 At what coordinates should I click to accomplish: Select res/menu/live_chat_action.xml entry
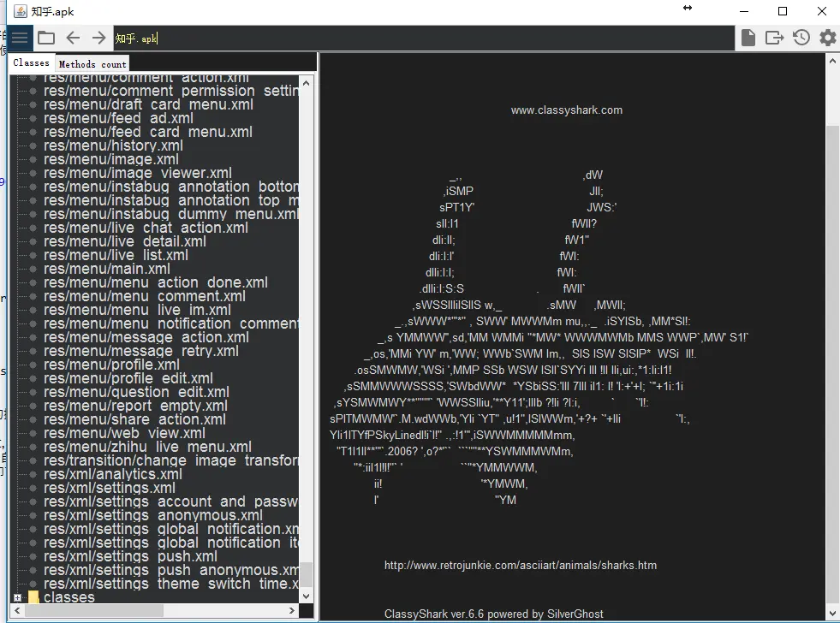click(x=146, y=228)
